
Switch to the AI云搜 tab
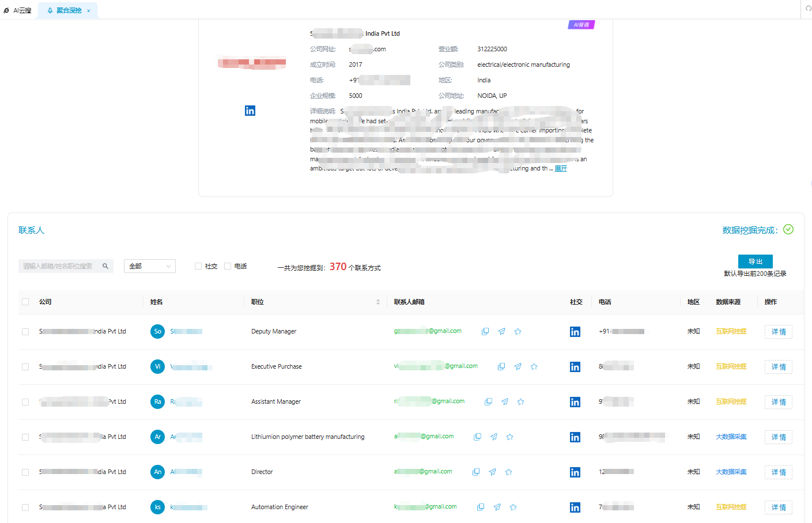point(18,10)
